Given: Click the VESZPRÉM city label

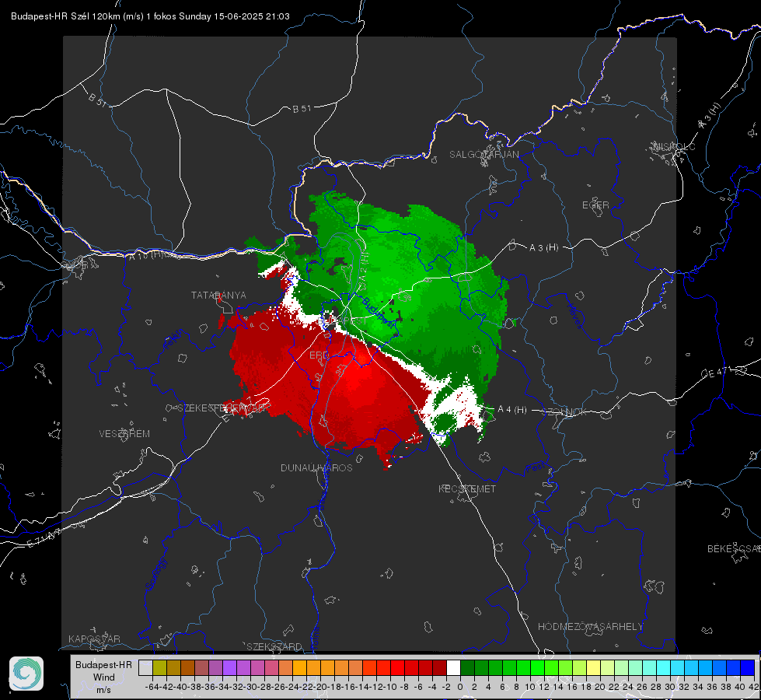Looking at the screenshot, I should [124, 433].
